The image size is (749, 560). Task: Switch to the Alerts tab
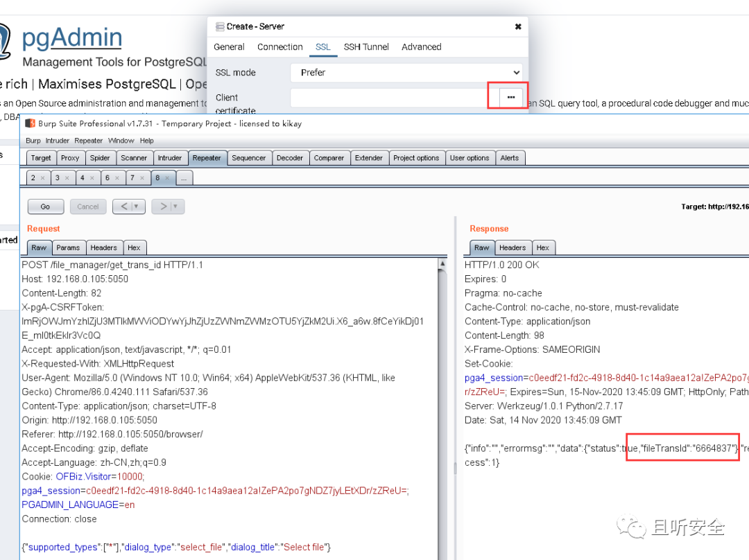(510, 158)
